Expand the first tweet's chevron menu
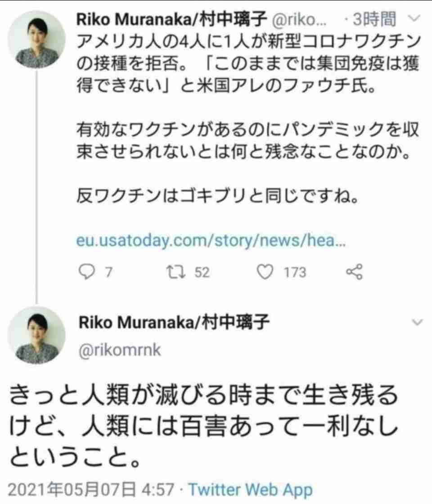 [414, 18]
